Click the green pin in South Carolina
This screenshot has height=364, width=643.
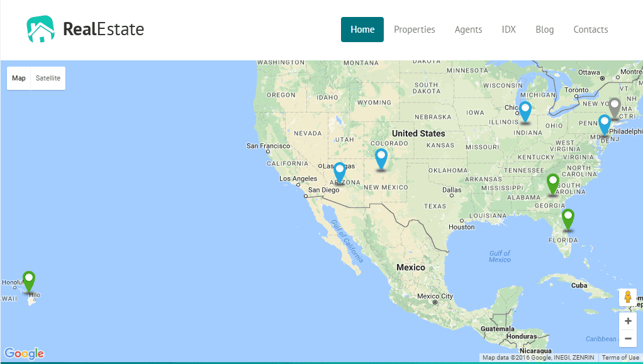click(x=553, y=184)
